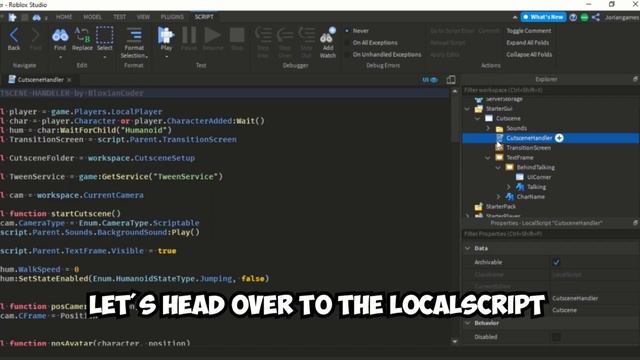Screen dimensions: 640x360
Task: Click the UI visibility eye toggle
Action: tap(430, 80)
